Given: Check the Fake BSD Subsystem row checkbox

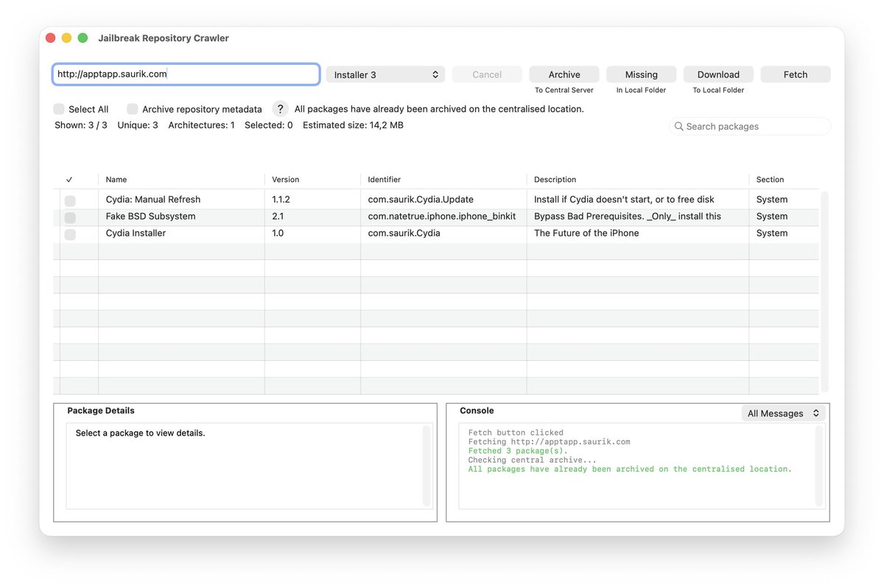Looking at the screenshot, I should (x=70, y=217).
